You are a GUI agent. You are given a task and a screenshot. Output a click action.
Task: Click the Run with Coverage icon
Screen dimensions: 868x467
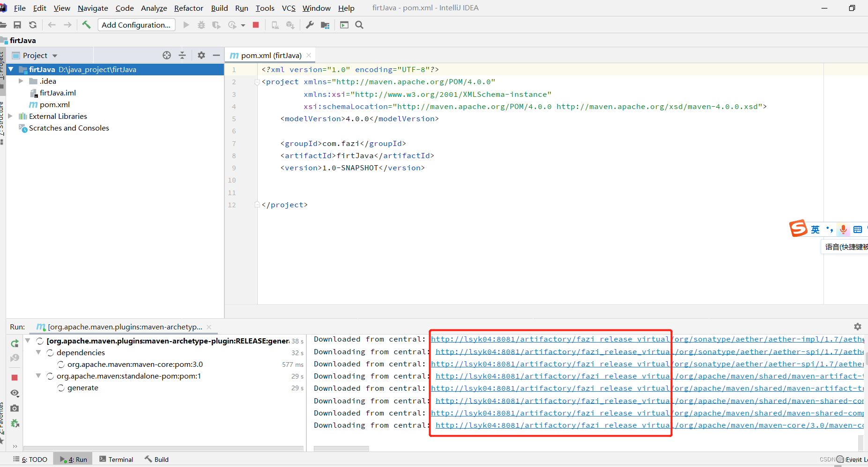(x=216, y=25)
